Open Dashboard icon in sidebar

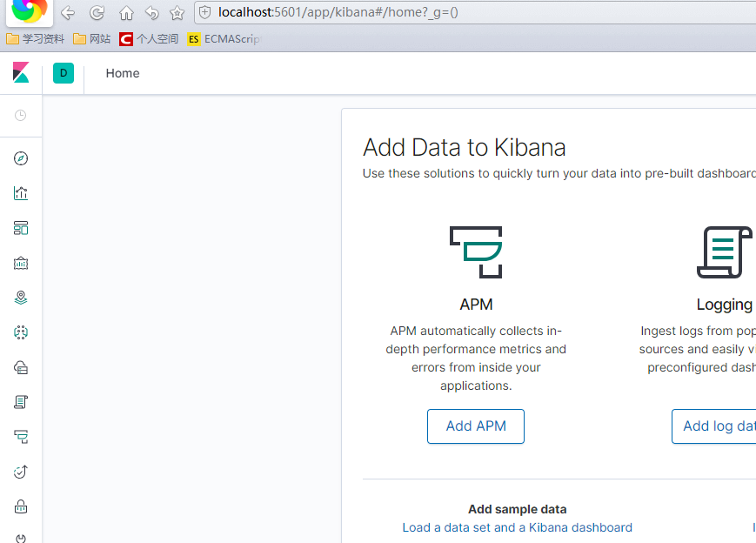click(x=21, y=228)
